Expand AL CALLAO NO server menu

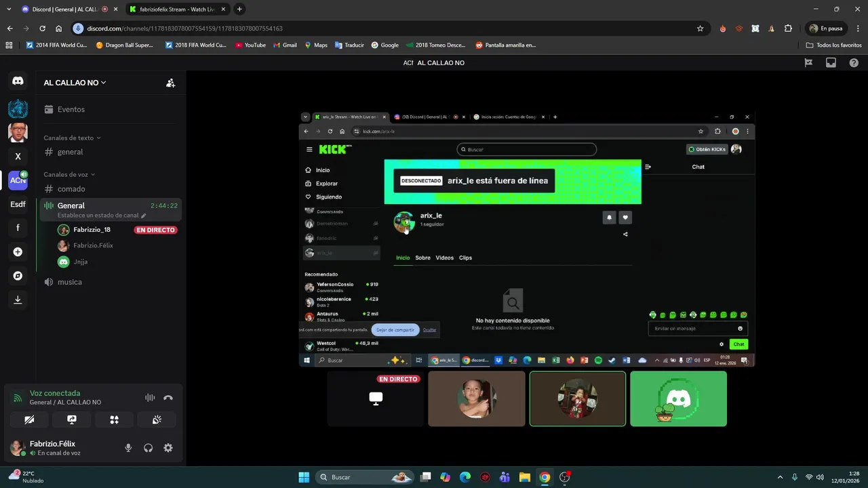[75, 83]
